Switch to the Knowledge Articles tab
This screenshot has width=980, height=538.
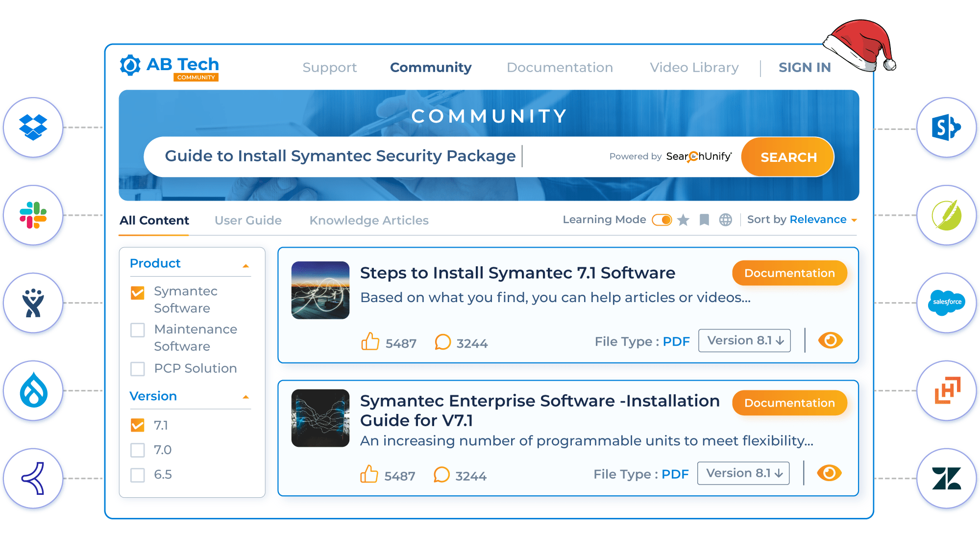point(369,220)
